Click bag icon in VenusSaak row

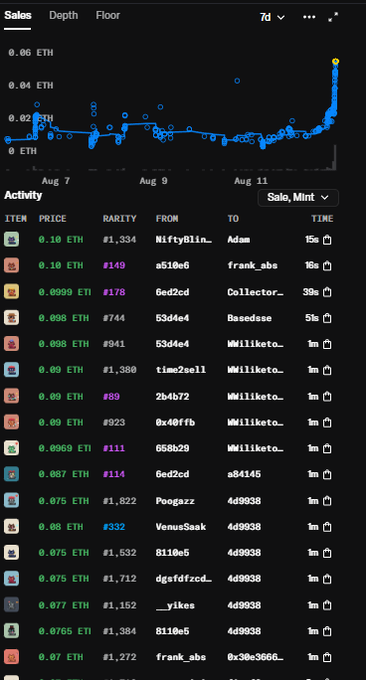coord(327,527)
